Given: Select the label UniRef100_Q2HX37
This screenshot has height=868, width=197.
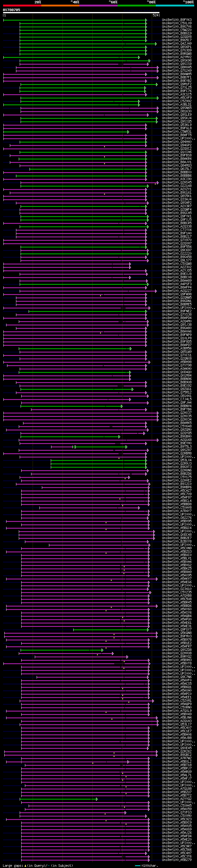Looking at the screenshot, I should click(177, 413).
